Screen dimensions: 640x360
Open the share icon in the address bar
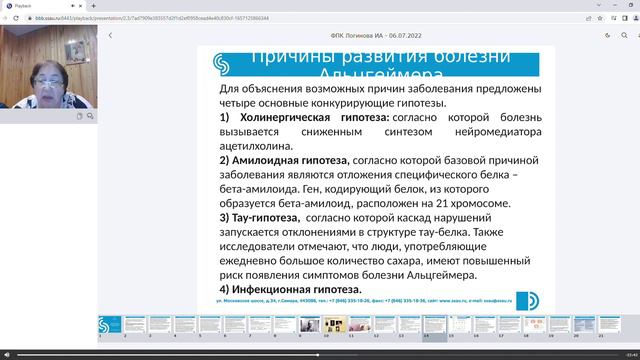[x=589, y=18]
